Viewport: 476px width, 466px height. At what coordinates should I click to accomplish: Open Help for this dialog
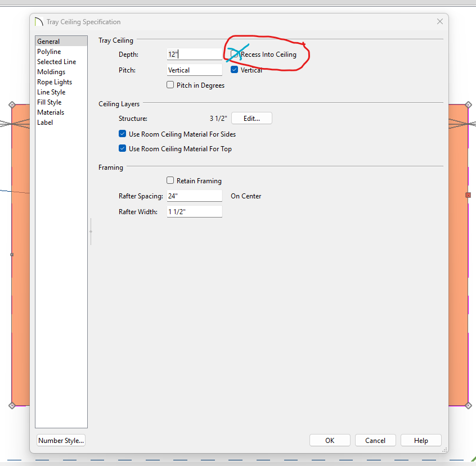(421, 441)
